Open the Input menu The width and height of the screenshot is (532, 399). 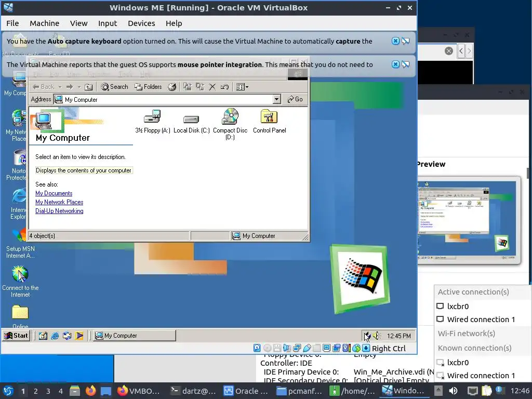coord(108,23)
